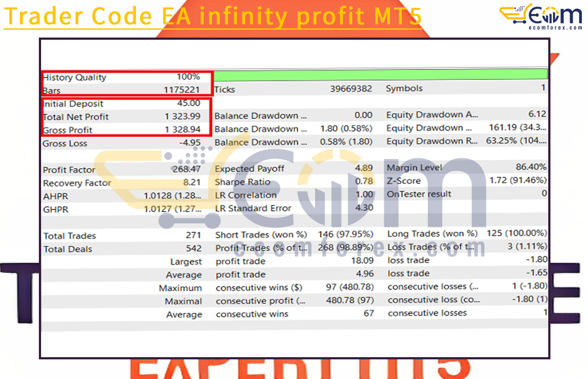Select the "LR Correlation" label
This screenshot has width=588, height=379.
pos(246,195)
